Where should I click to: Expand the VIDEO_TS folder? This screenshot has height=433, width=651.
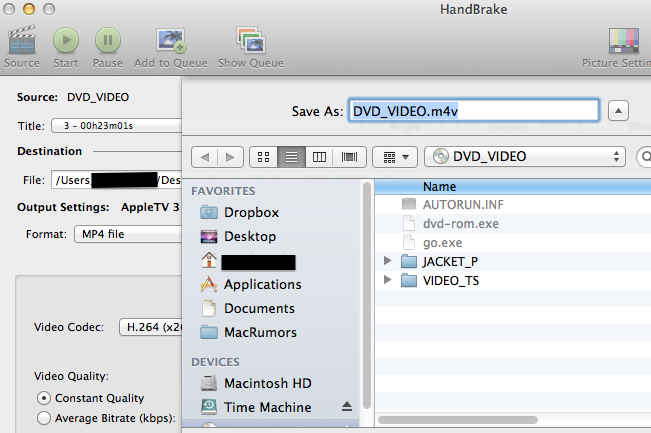tap(388, 280)
